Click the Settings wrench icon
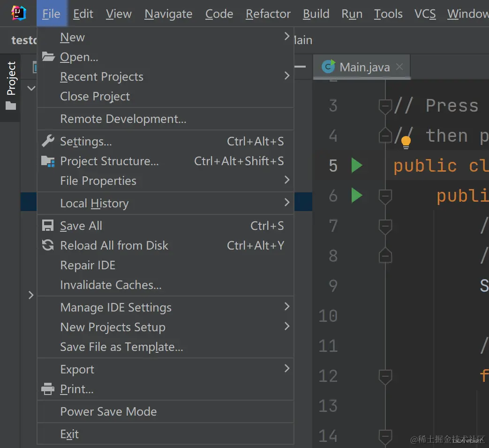This screenshot has width=489, height=448. click(x=47, y=141)
